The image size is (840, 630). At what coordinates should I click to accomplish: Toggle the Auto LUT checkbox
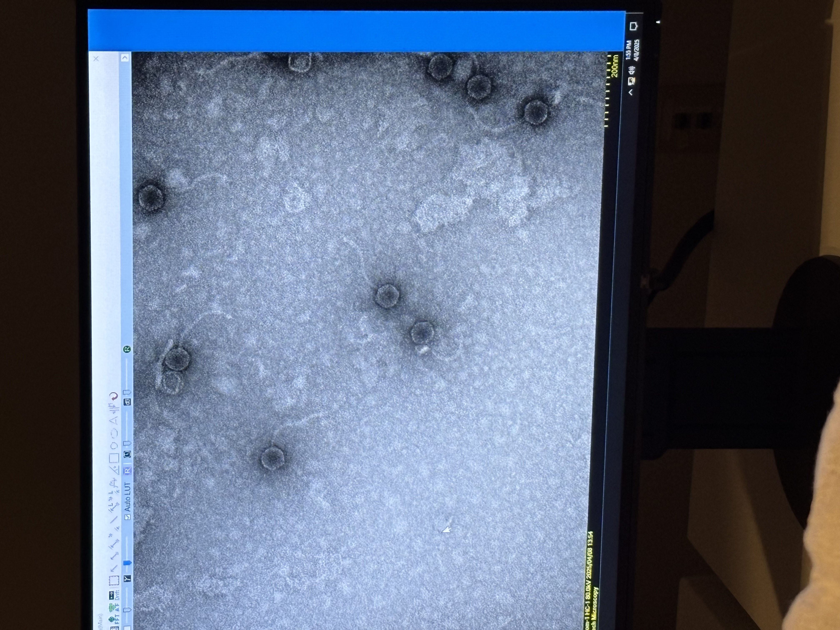coord(127,517)
